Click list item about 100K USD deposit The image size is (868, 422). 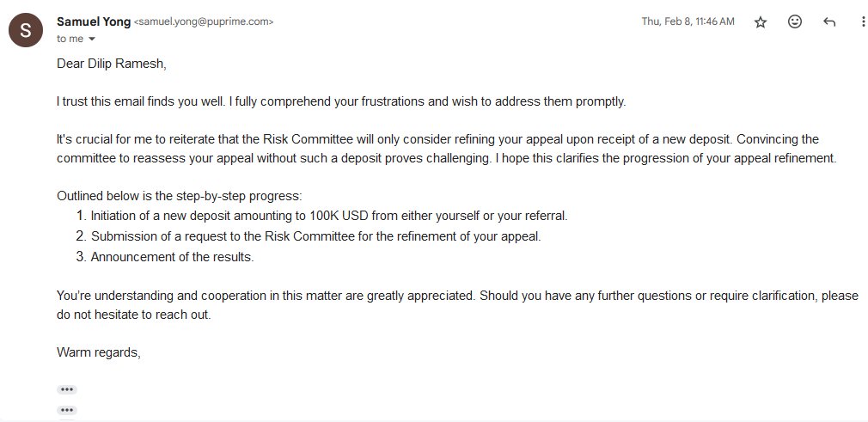coord(329,216)
